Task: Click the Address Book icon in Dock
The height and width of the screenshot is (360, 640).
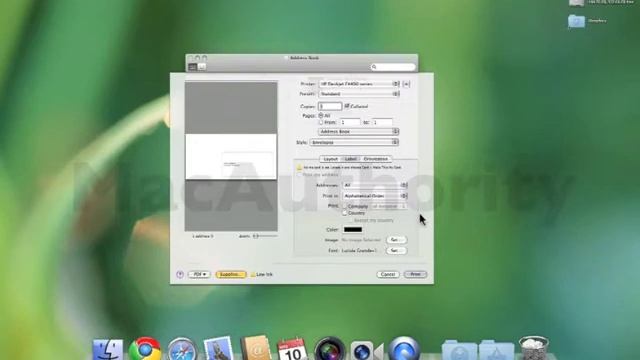Action: click(256, 348)
